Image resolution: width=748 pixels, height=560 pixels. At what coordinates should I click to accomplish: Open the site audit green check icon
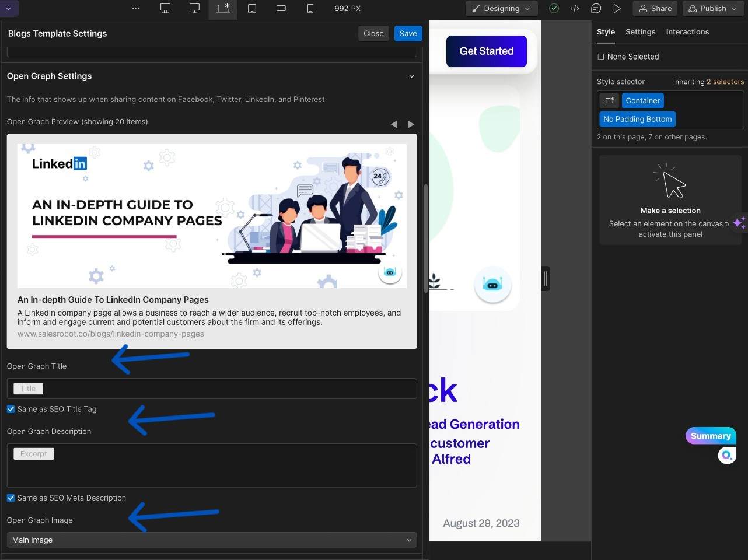(x=554, y=8)
